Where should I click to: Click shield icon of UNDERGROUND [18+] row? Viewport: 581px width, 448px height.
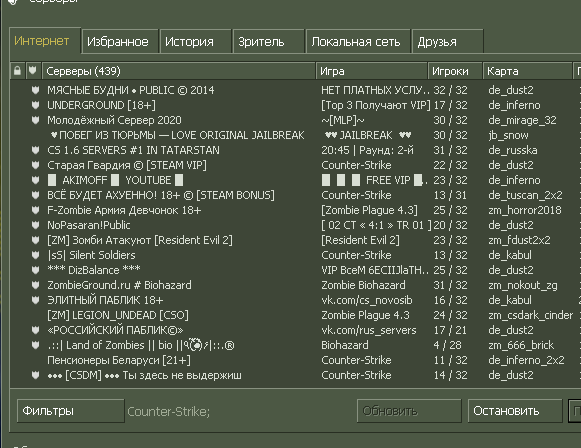click(36, 105)
